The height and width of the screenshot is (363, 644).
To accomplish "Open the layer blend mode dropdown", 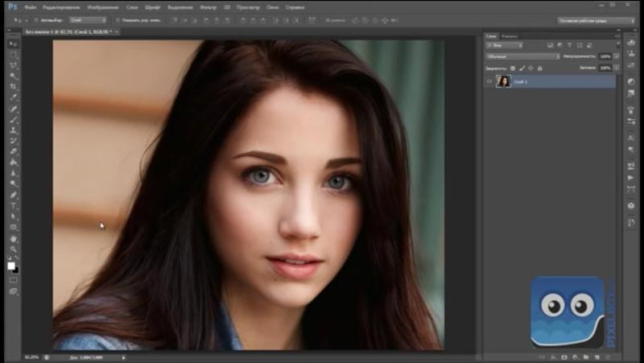I will pos(522,56).
